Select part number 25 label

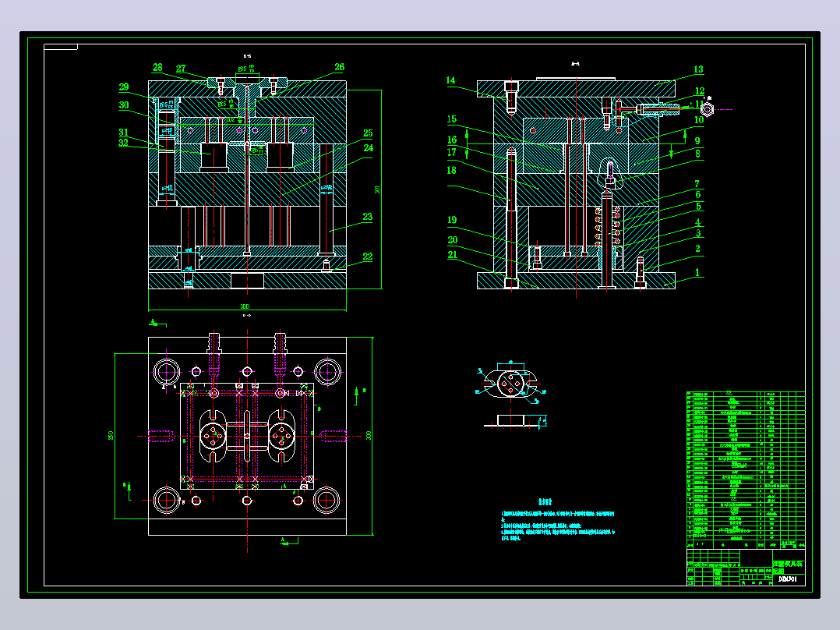[x=368, y=133]
